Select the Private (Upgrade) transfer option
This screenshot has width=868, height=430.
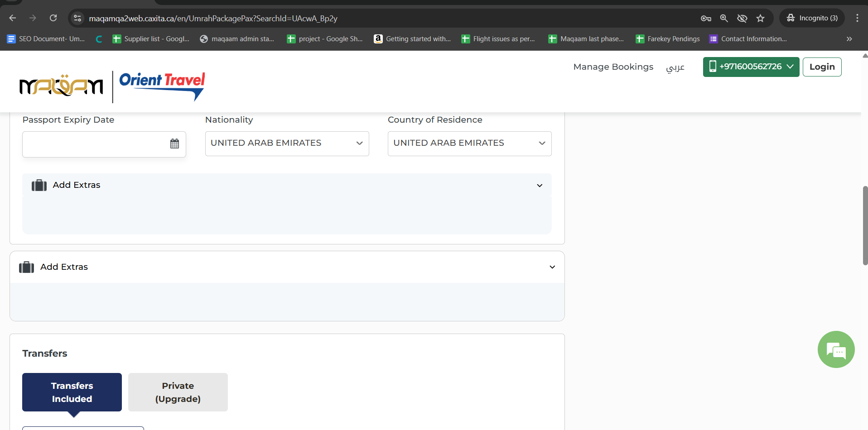[x=178, y=392]
